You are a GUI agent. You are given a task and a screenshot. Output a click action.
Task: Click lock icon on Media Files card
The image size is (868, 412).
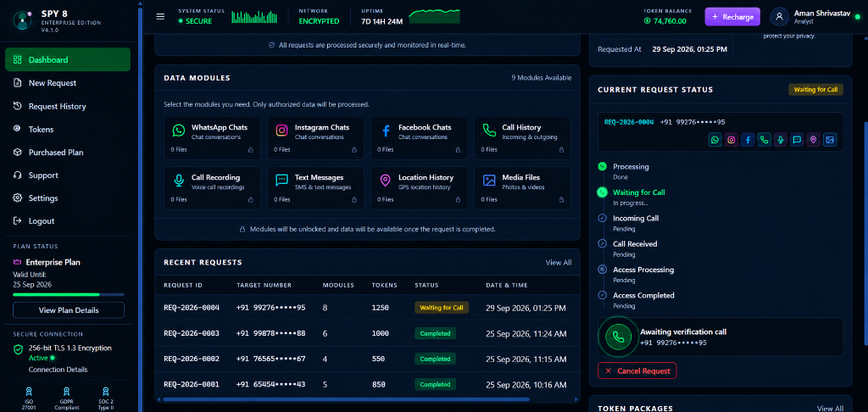click(x=561, y=199)
